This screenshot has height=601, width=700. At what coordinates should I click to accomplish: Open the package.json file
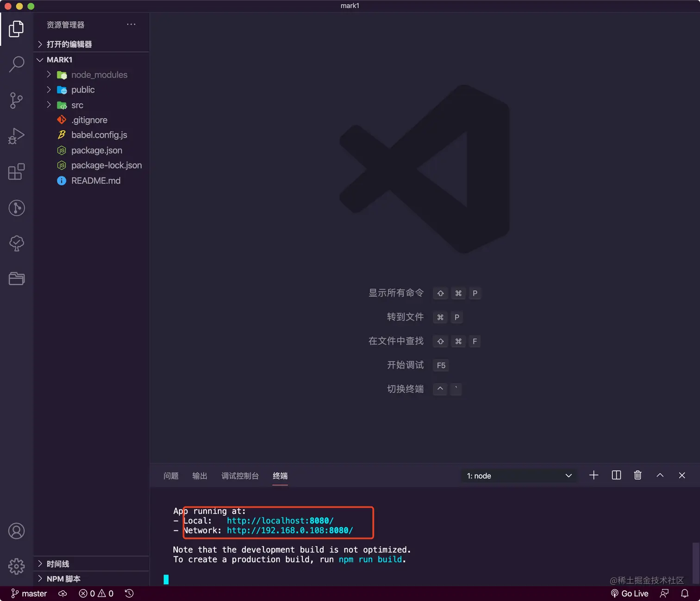coord(92,150)
